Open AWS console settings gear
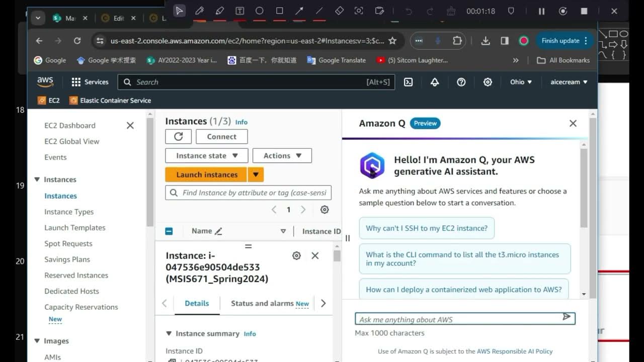Viewport: 644px width, 362px height. coord(488,82)
